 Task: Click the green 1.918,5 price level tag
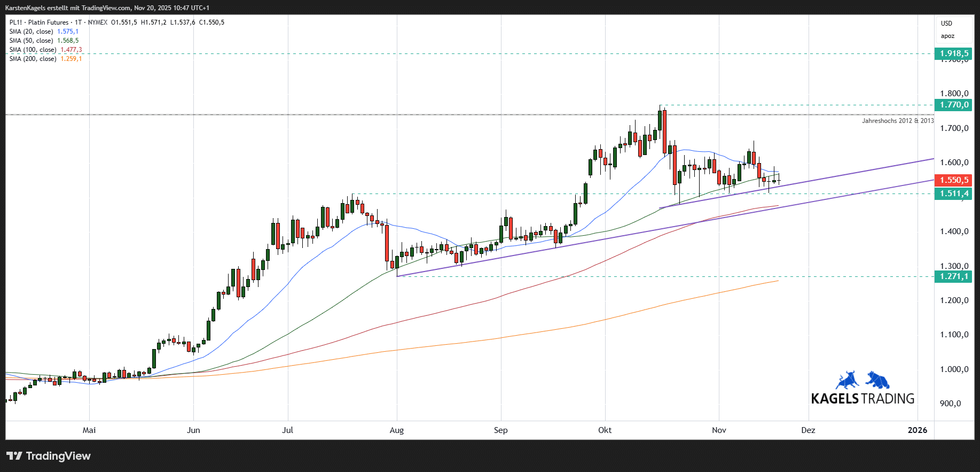(953, 53)
